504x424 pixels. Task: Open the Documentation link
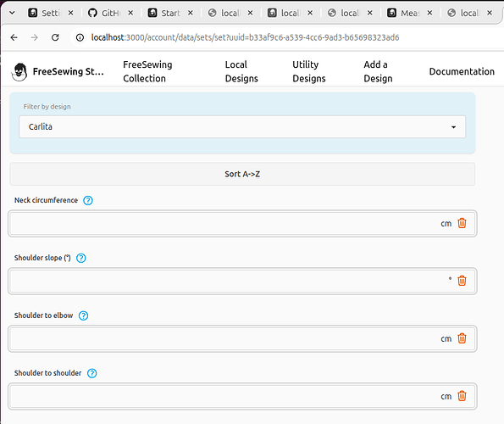(462, 71)
